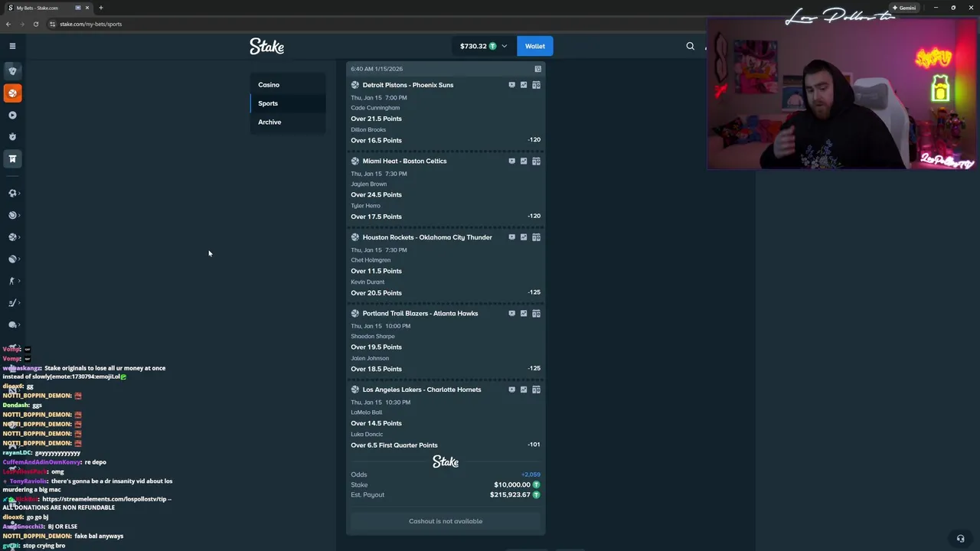The width and height of the screenshot is (980, 551).
Task: Click the +2,059 odds value
Action: pyautogui.click(x=531, y=474)
